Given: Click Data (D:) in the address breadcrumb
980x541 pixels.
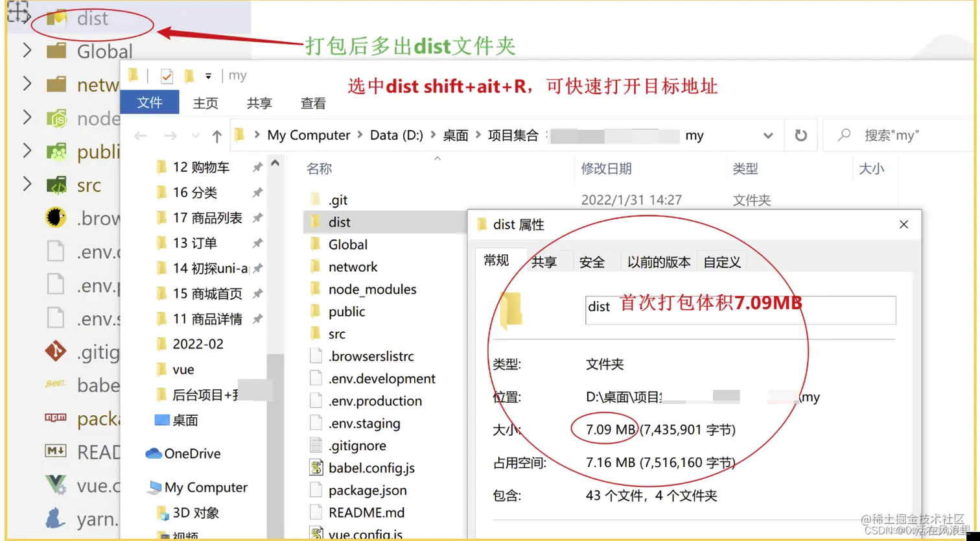Looking at the screenshot, I should point(397,135).
